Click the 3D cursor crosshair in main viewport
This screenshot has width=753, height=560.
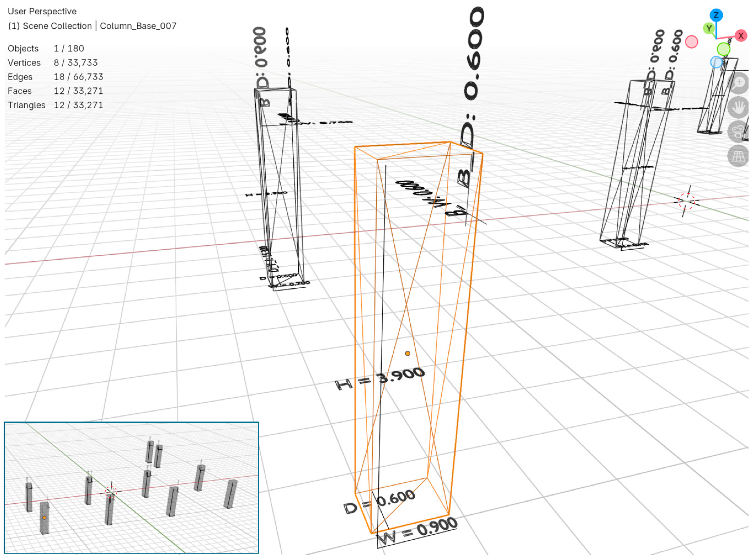(686, 201)
